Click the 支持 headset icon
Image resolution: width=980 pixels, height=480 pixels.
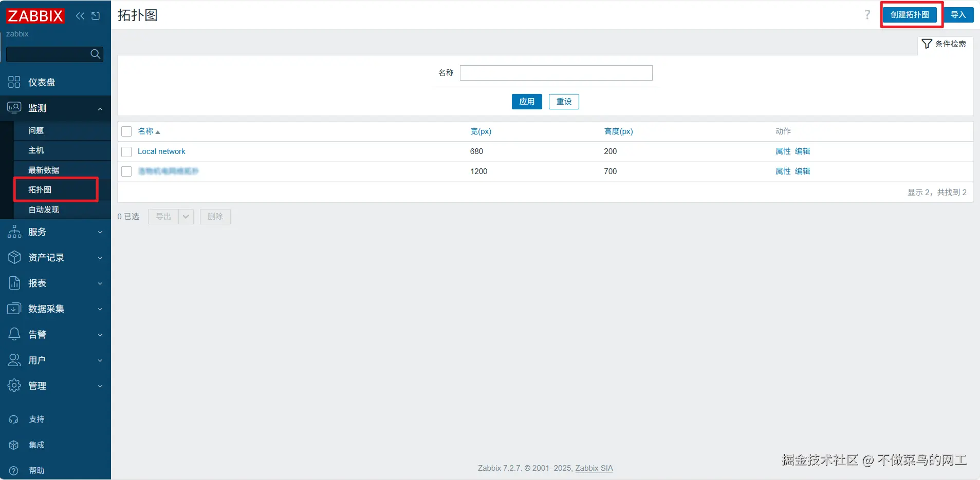(14, 419)
